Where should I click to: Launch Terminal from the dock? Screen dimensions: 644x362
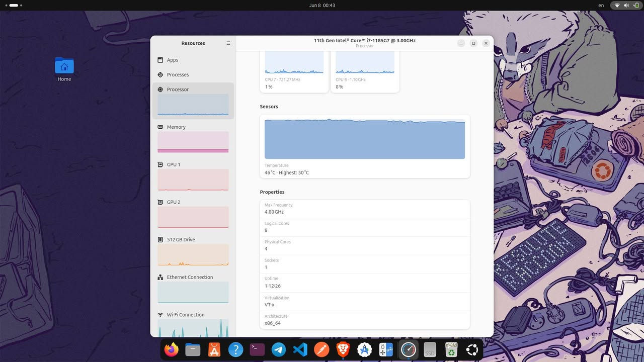[x=257, y=349]
